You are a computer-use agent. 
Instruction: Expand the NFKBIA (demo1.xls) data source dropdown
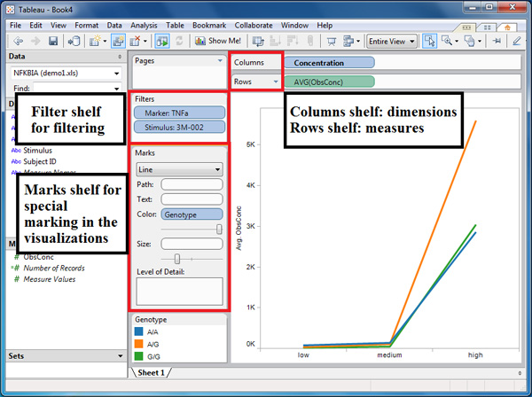click(x=66, y=73)
